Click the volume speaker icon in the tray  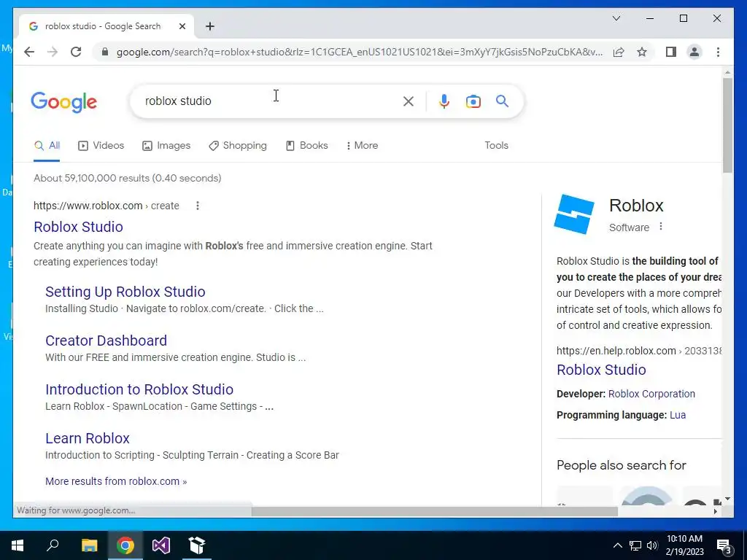651,545
